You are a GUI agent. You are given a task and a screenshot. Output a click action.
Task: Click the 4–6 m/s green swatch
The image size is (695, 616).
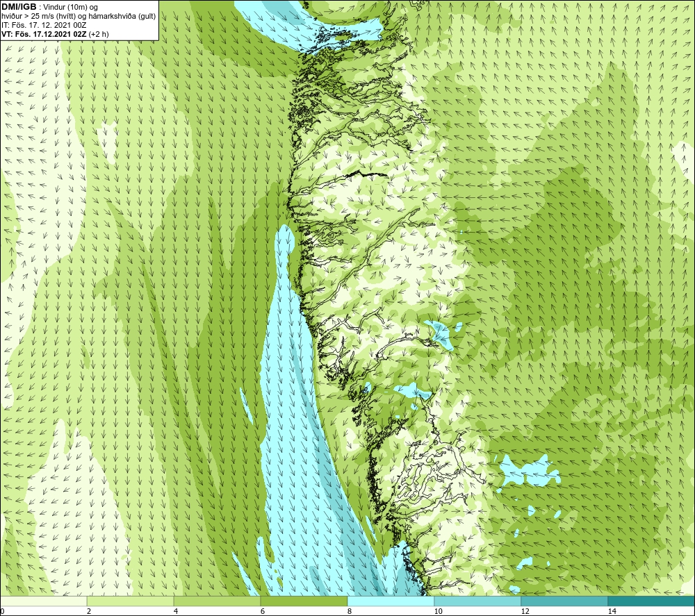217,601
